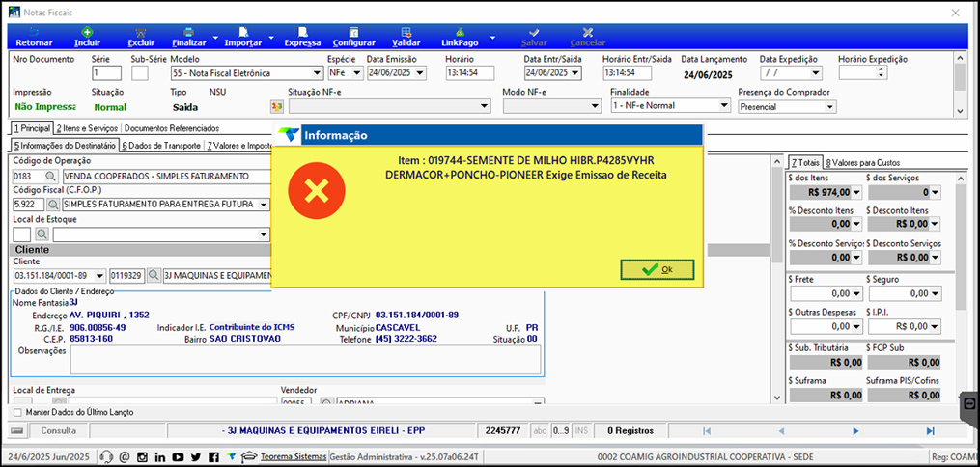This screenshot has height=467, width=980.
Task: Select 5 Informações do Destinatário tab
Action: pos(65,146)
